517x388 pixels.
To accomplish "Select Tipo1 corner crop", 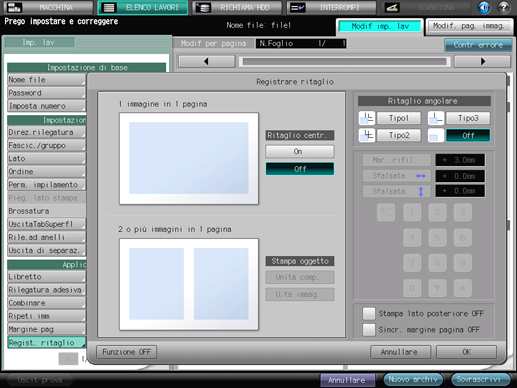I will point(399,118).
